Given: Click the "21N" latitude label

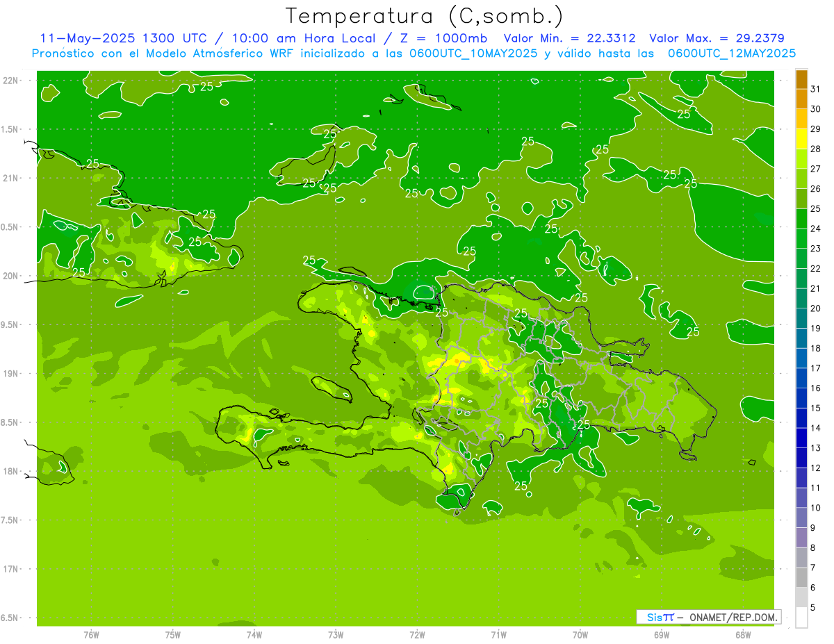Looking at the screenshot, I should (10, 179).
